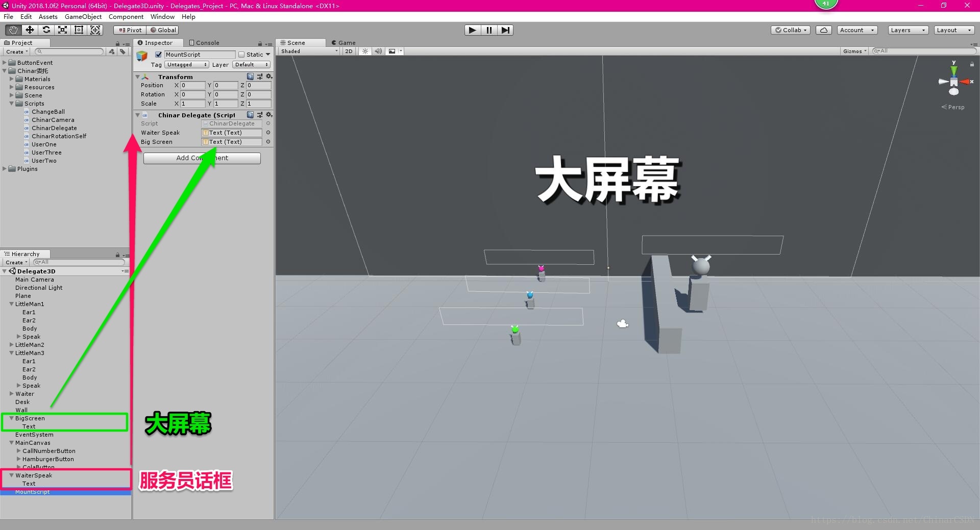Open Transform component gear menu
Image resolution: width=980 pixels, height=530 pixels.
coord(269,77)
